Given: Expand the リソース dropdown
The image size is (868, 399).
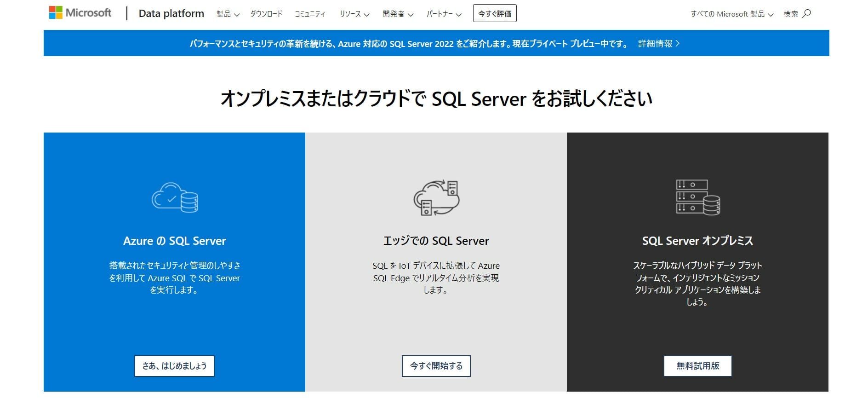Looking at the screenshot, I should click(354, 14).
